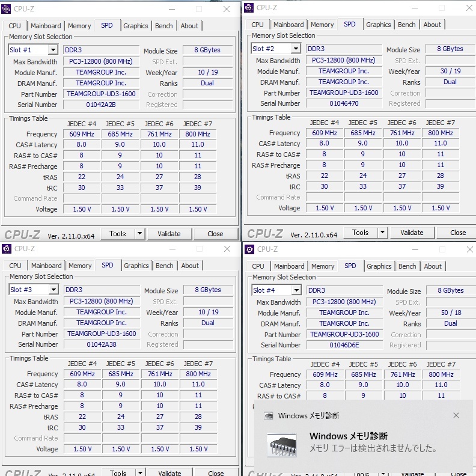Image resolution: width=476 pixels, height=476 pixels.
Task: Click the serial number 01042A38 field
Action: (102, 344)
